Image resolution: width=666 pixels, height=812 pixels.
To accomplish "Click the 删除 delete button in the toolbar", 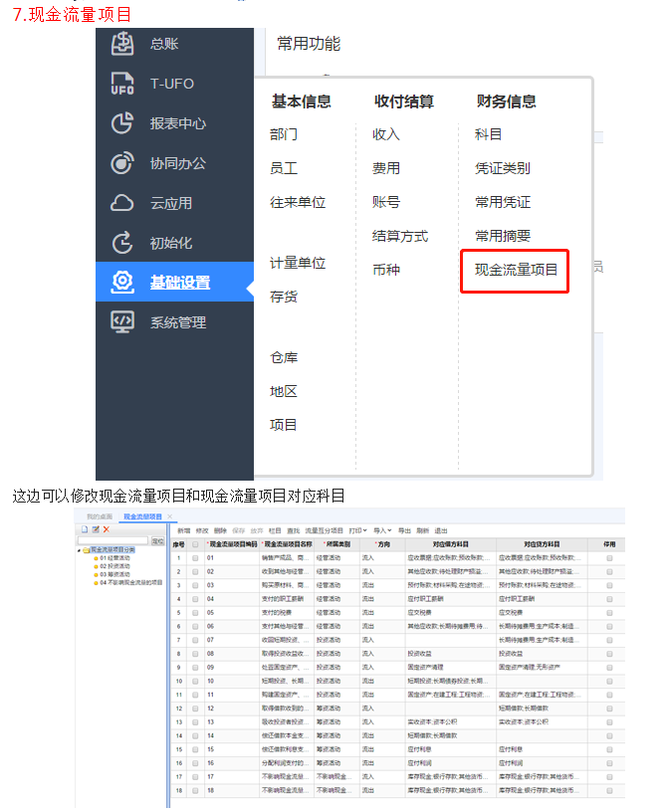I will point(220,530).
